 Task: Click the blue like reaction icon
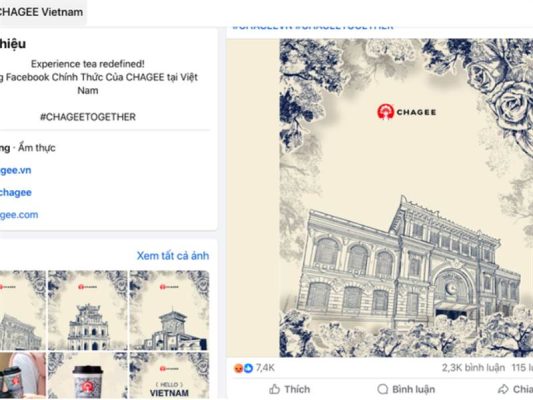pyautogui.click(x=249, y=368)
